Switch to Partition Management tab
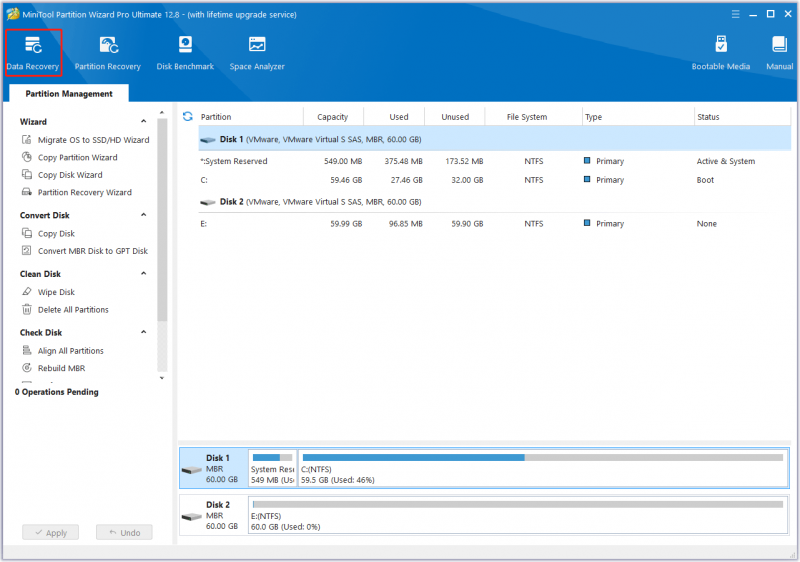Image resolution: width=800 pixels, height=562 pixels. coord(69,93)
